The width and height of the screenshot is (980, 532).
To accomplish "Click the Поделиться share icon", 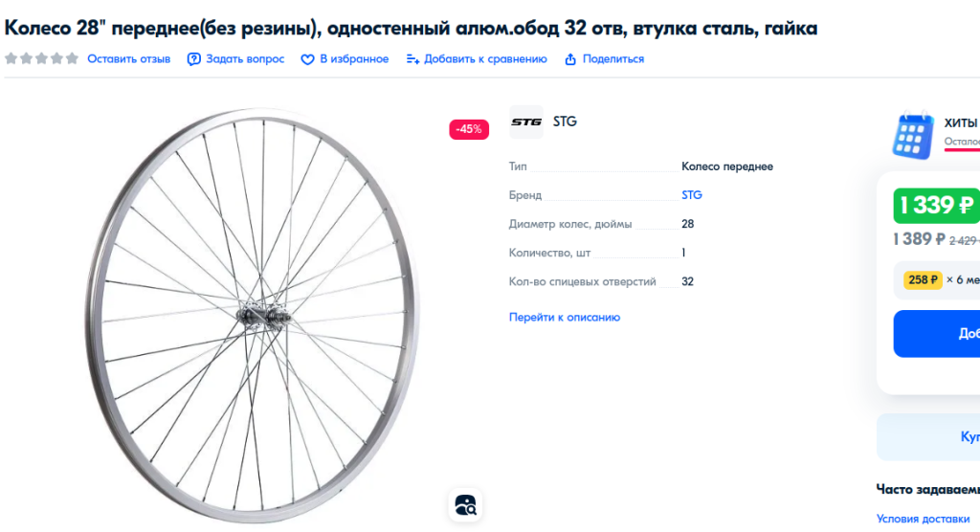I will pyautogui.click(x=570, y=59).
